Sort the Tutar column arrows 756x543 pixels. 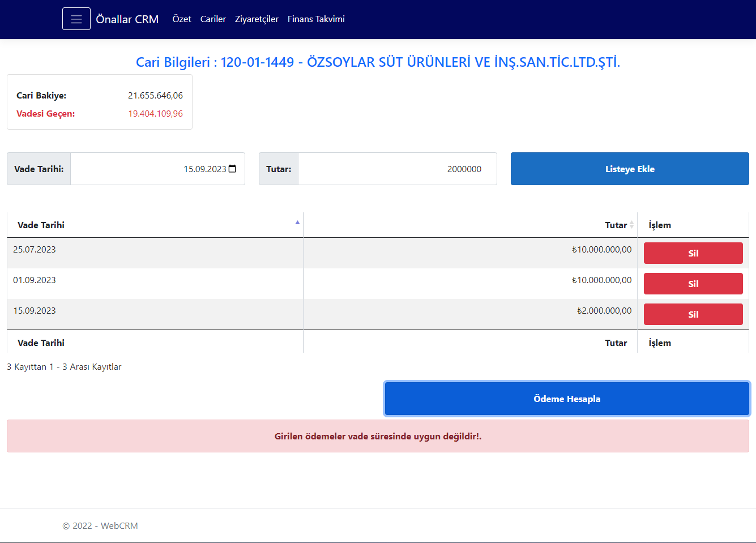tap(631, 225)
